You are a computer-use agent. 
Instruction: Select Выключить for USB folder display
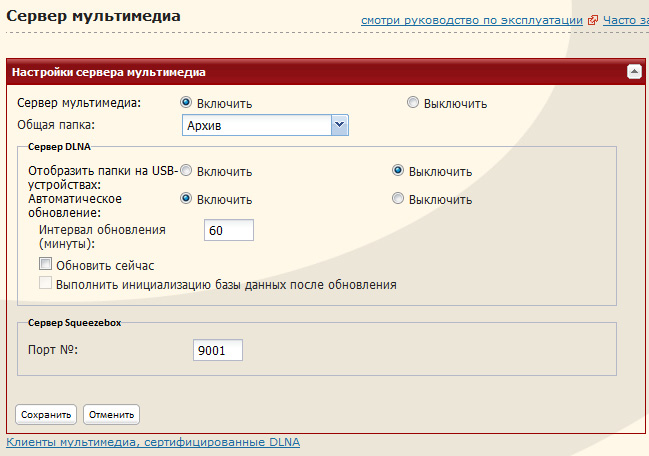[x=399, y=171]
